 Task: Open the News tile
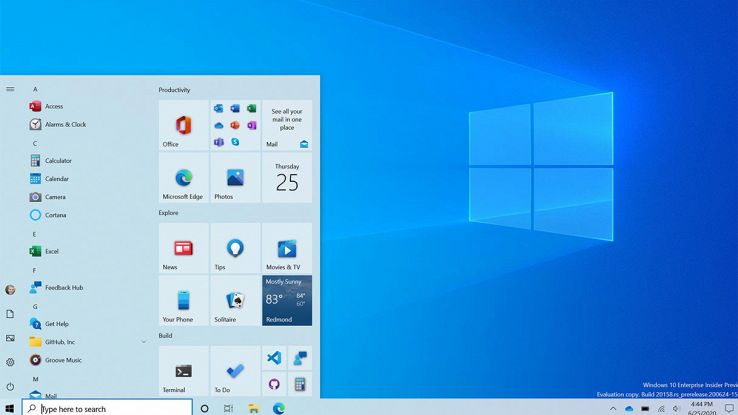point(184,248)
